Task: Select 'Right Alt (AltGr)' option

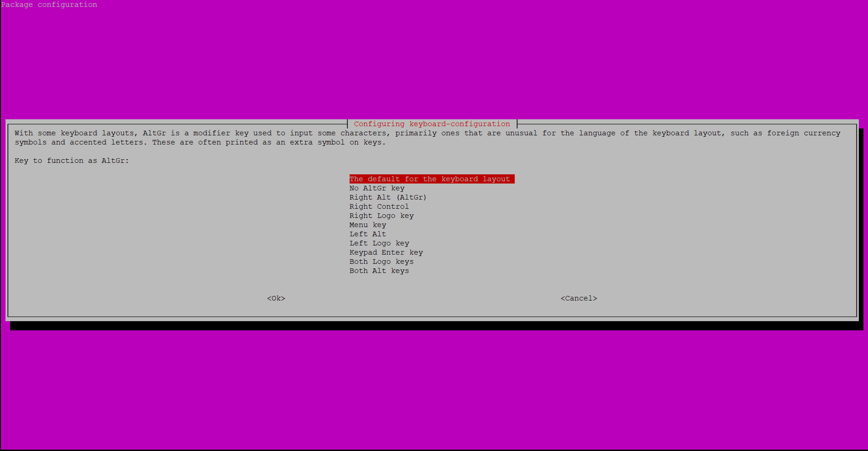Action: coord(388,197)
